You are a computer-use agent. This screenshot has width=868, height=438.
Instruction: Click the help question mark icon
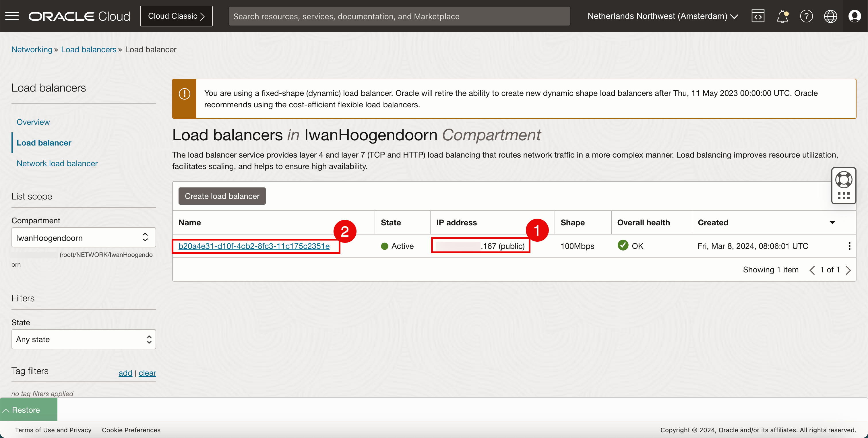tap(806, 16)
